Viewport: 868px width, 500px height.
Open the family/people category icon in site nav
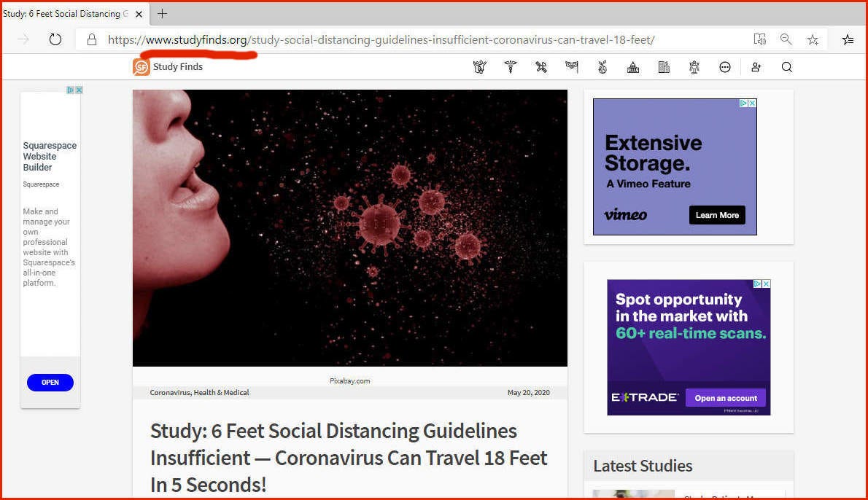(x=480, y=67)
